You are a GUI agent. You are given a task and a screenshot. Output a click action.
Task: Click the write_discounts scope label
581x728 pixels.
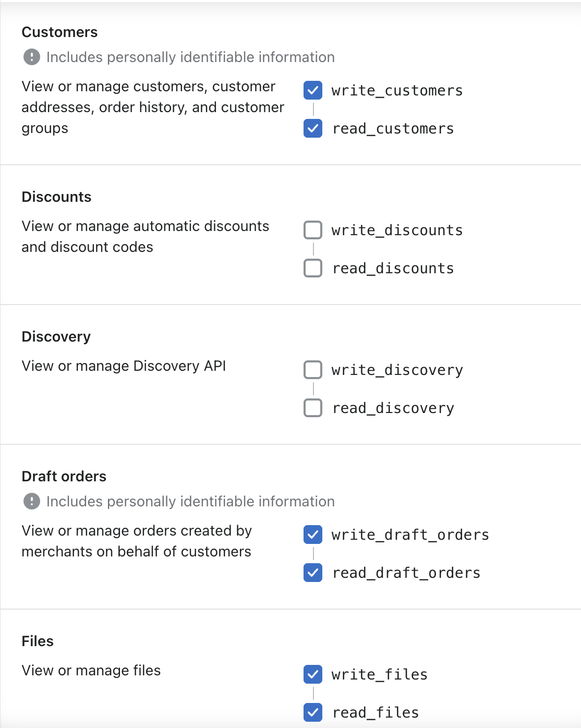point(397,230)
